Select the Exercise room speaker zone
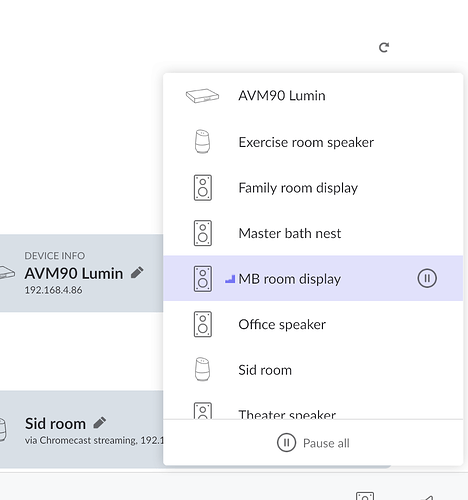Screen dimensions: 468x500 tap(313, 142)
